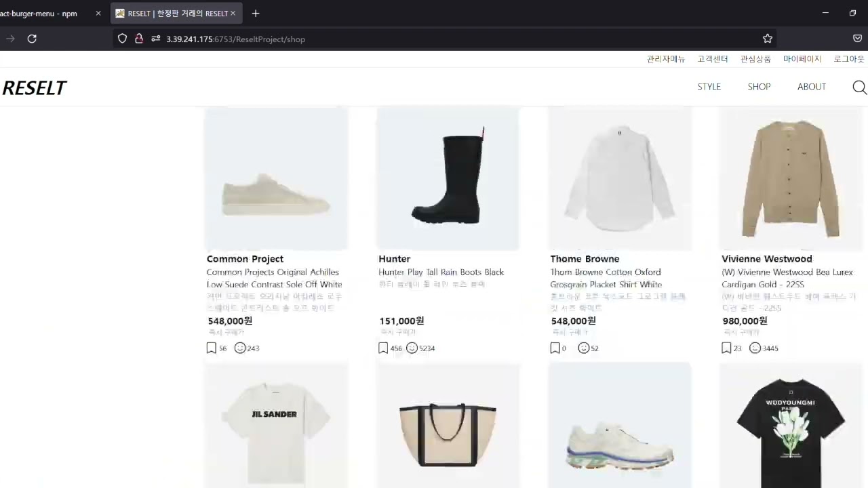Bookmark this page with the star icon
Screen dimensions: 868x488
pos(768,39)
